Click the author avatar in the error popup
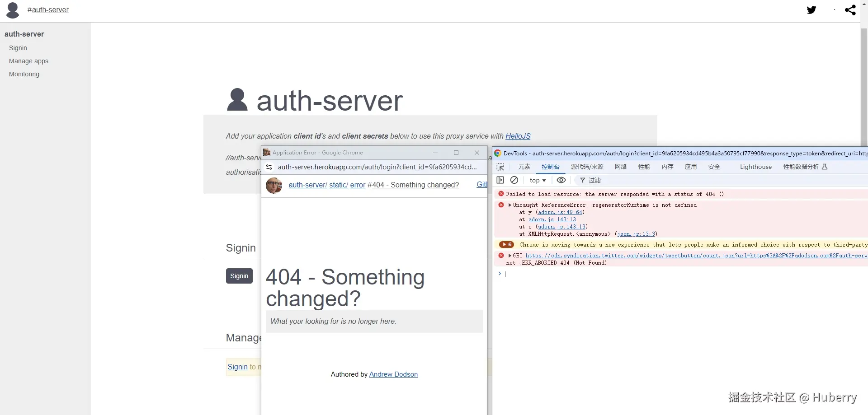 (274, 185)
